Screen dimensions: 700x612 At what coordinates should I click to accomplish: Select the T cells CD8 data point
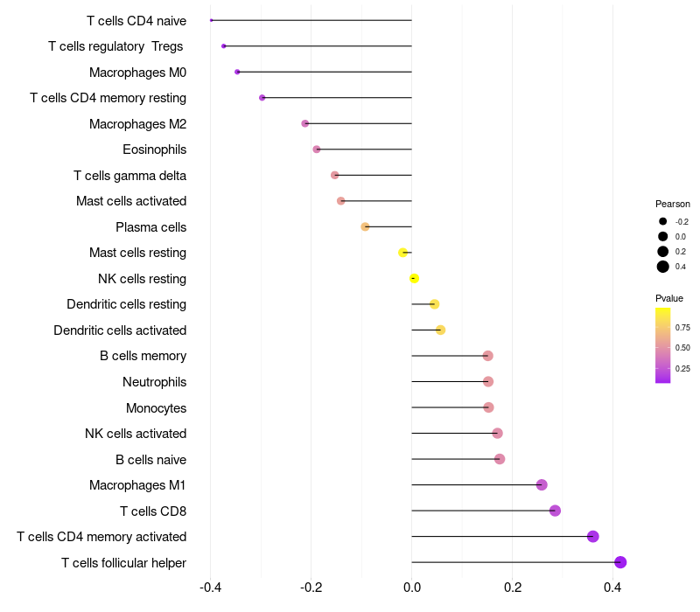555,511
